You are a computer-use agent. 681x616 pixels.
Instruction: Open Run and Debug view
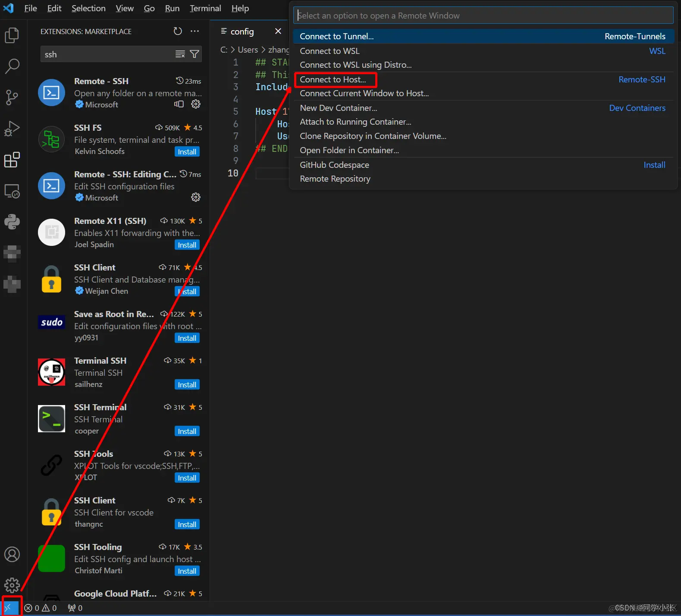12,128
